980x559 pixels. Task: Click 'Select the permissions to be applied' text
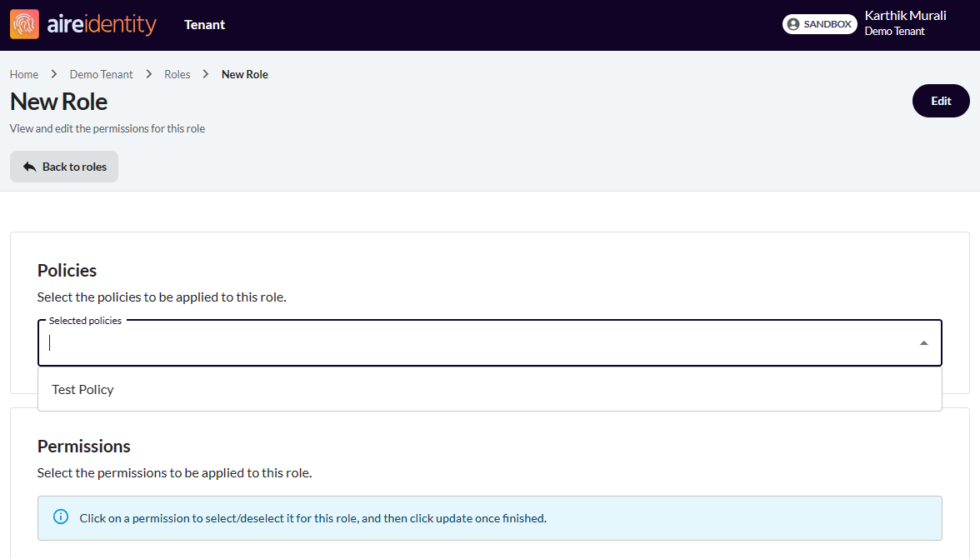click(174, 473)
